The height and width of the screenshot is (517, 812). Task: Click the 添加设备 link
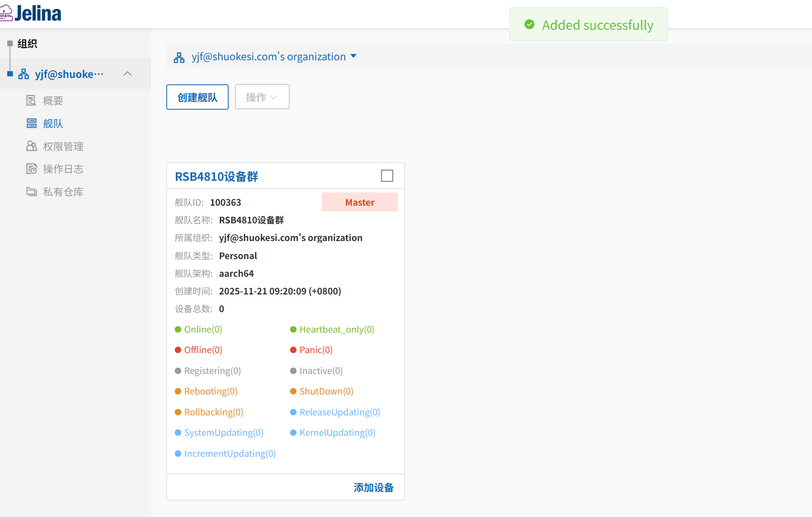(373, 487)
